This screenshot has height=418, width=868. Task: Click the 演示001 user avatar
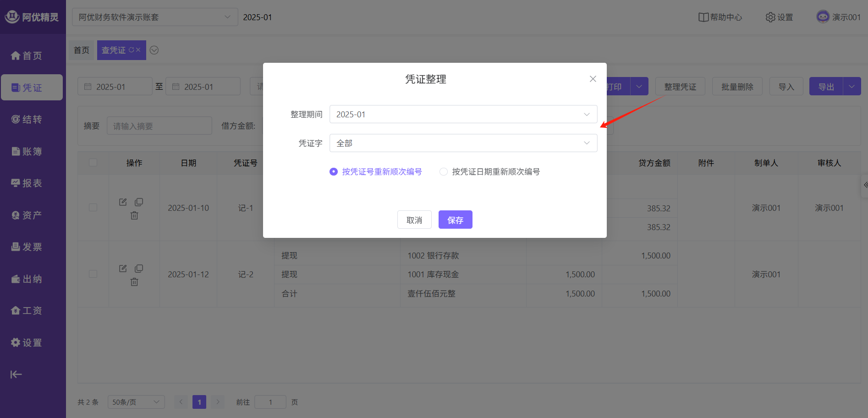coord(823,17)
